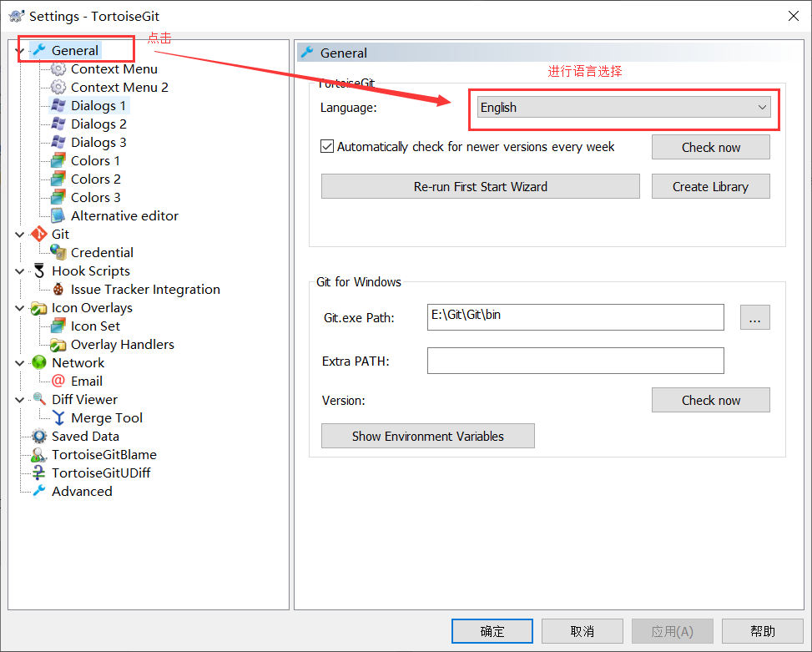This screenshot has height=652, width=812.
Task: Browse for Git.exe path with ellipsis button
Action: tap(755, 317)
